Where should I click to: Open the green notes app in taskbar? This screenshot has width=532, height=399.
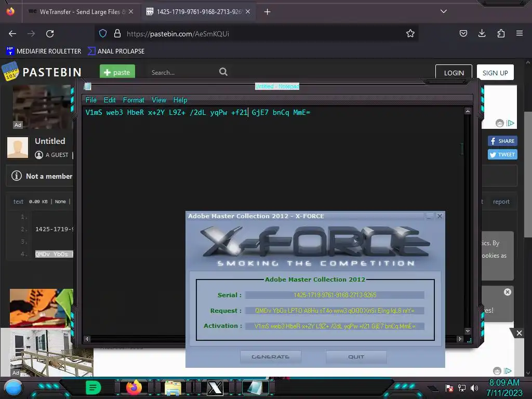pyautogui.click(x=93, y=388)
